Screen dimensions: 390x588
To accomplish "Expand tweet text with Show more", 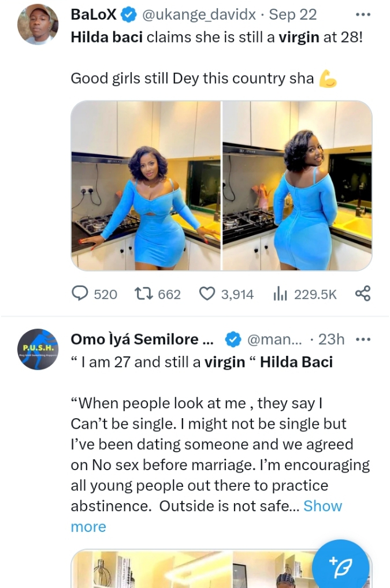I will (322, 506).
